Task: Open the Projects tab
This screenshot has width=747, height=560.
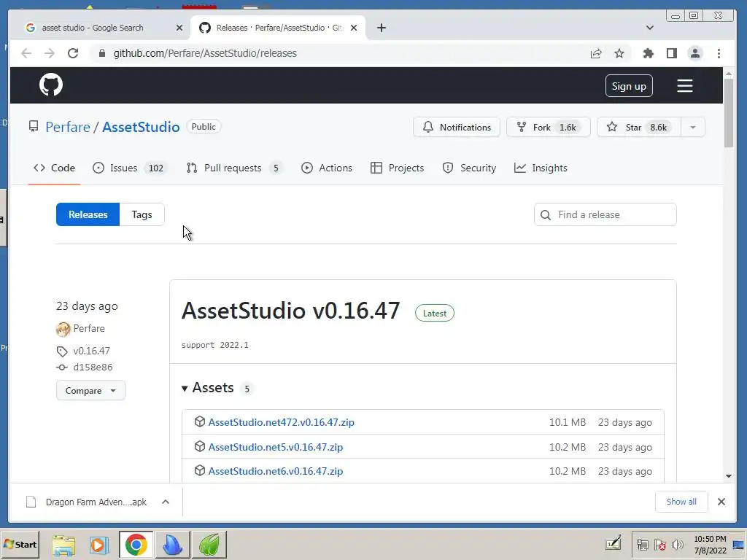Action: [x=398, y=168]
